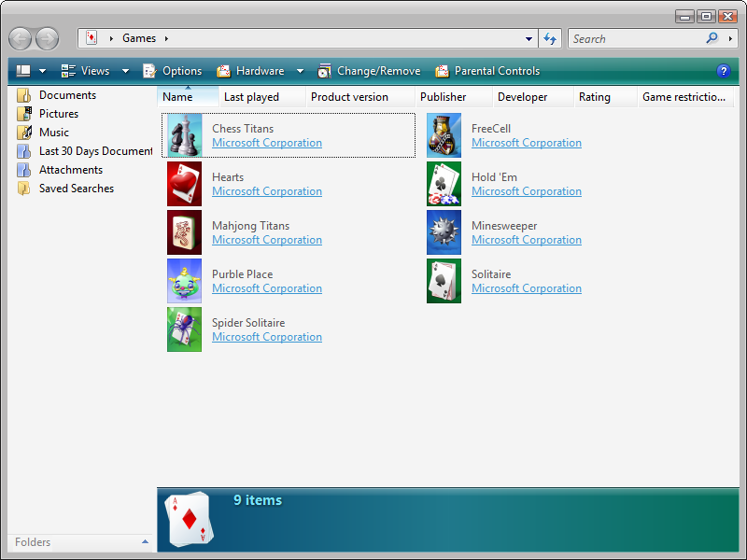Click the Organize layout pane icon
This screenshot has height=560, width=747.
(22, 71)
